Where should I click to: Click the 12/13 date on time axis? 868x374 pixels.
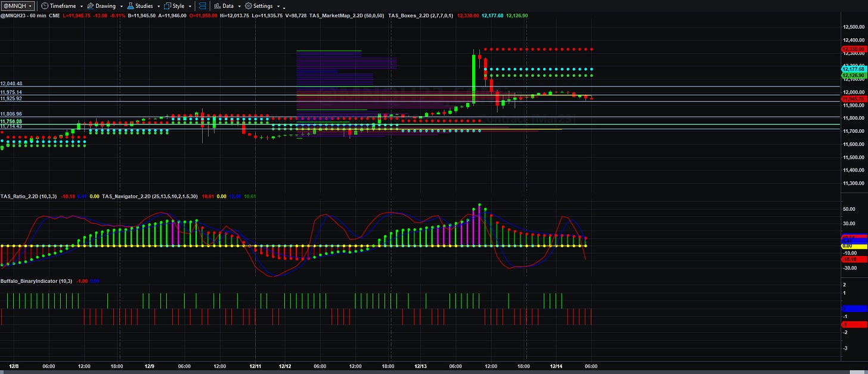420,367
